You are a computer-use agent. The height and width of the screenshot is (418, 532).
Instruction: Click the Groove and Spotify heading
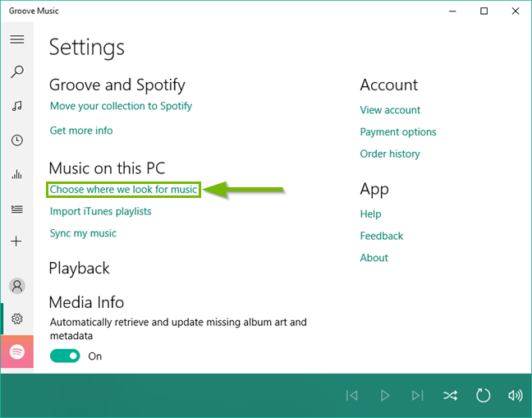coord(117,85)
